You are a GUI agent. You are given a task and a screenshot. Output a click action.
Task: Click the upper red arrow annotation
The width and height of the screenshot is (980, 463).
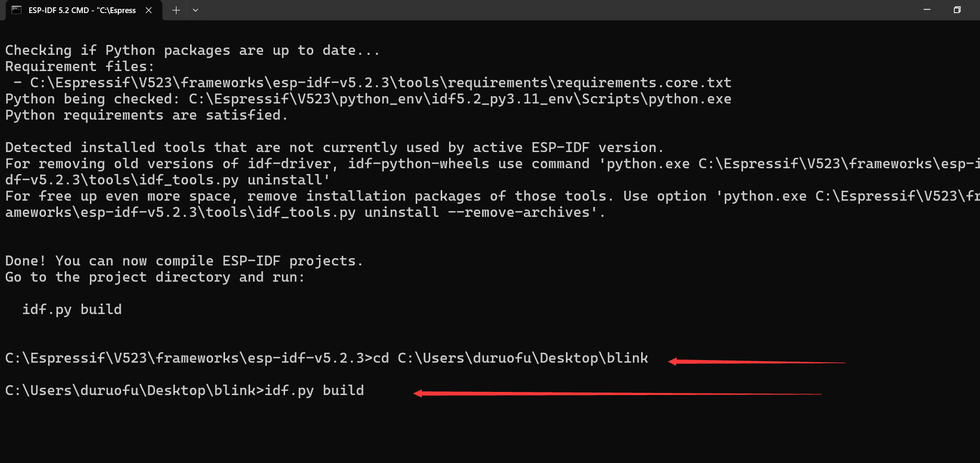(x=756, y=362)
